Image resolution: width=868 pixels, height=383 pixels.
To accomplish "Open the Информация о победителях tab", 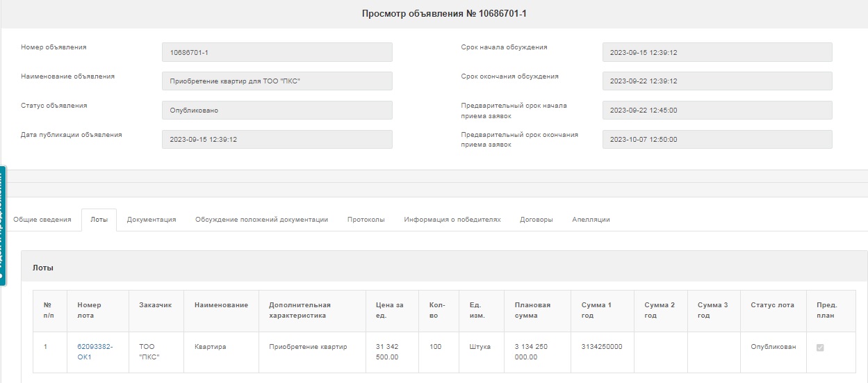I will tap(452, 220).
